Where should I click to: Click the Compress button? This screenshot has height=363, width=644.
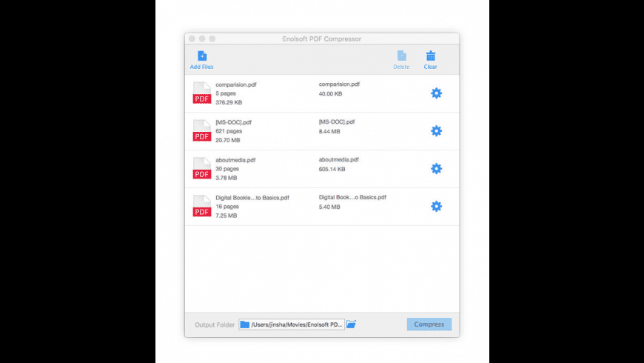click(x=429, y=324)
